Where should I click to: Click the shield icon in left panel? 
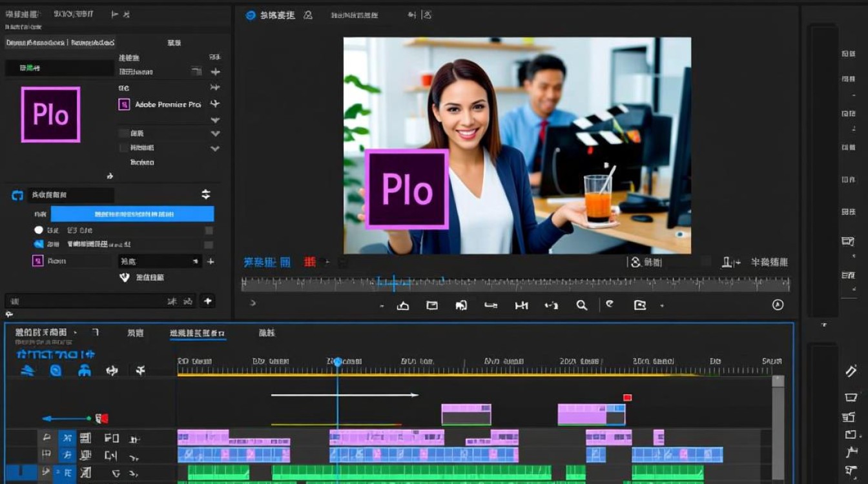[x=125, y=277]
